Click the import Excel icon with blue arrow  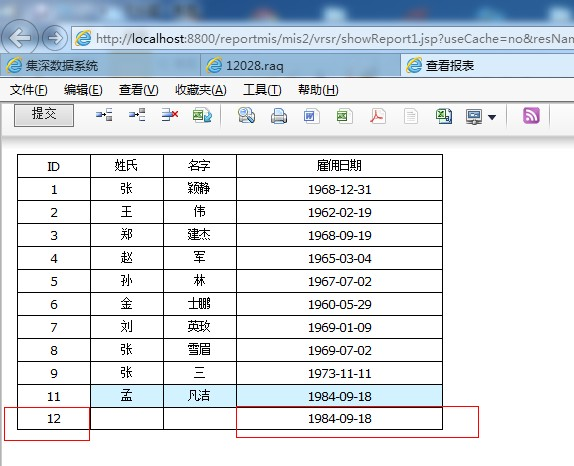coord(202,116)
